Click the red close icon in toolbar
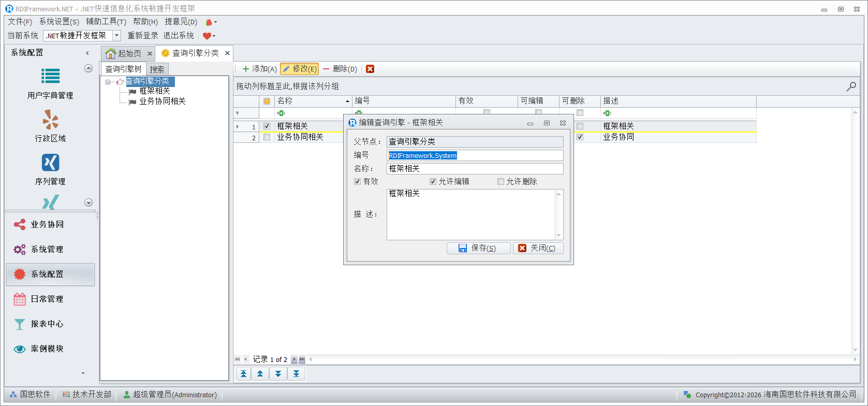Screen dimensions: 868x406 [370, 69]
